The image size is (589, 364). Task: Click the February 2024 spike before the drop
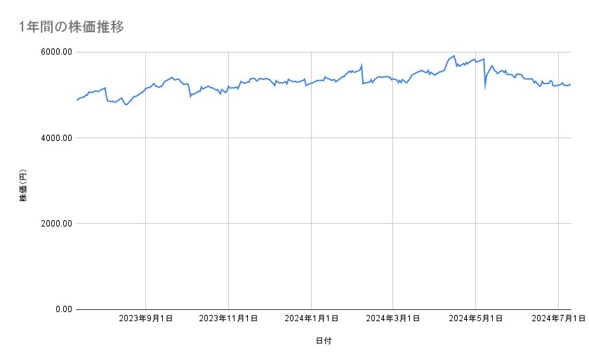[362, 65]
